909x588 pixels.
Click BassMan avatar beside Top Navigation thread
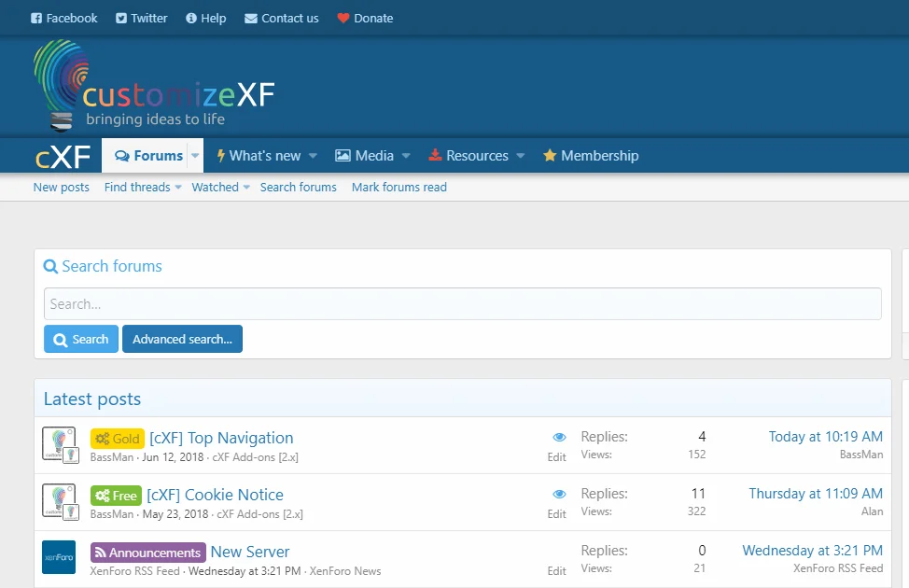59,443
